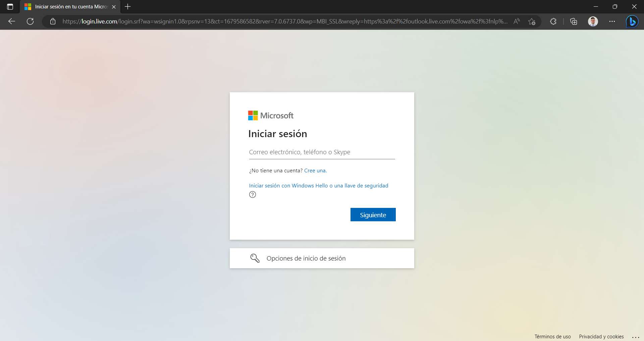The height and width of the screenshot is (341, 644).
Task: Open the browser profile avatar
Action: tap(593, 21)
